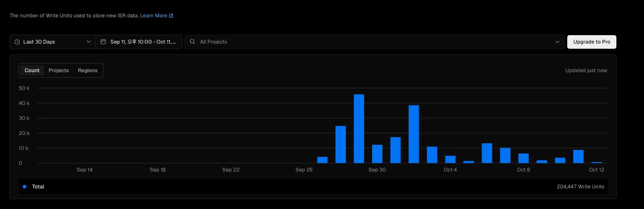The height and width of the screenshot is (209, 644).
Task: Click the 204,447 Write Units value
Action: [x=580, y=187]
